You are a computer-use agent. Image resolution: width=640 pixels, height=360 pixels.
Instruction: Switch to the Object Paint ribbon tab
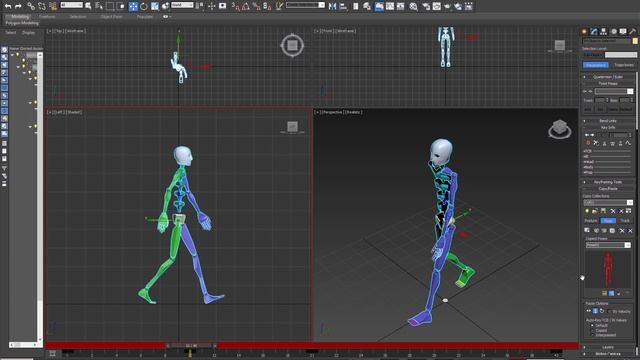(x=111, y=17)
